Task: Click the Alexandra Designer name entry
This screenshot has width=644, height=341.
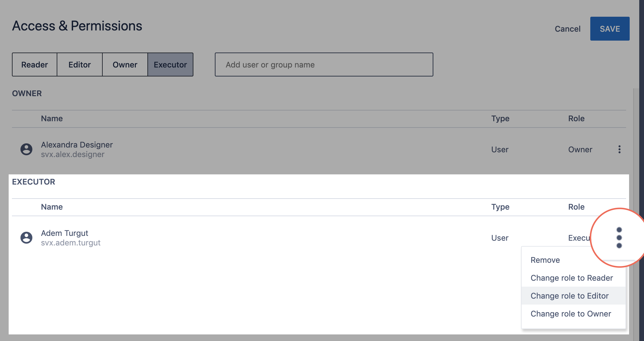Action: 77,145
